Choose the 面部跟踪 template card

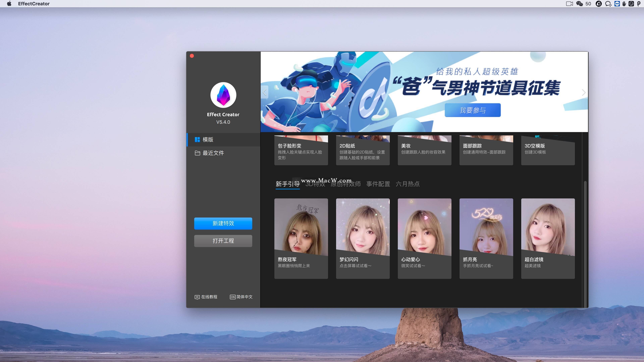click(x=486, y=150)
